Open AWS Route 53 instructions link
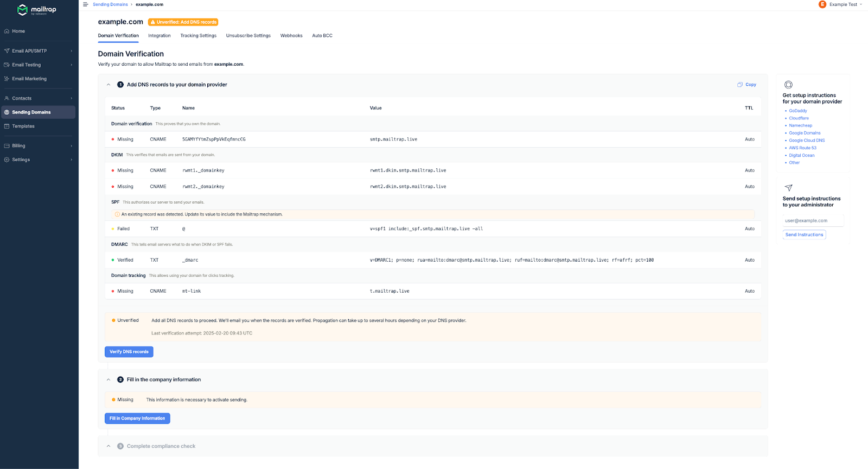 click(x=802, y=148)
